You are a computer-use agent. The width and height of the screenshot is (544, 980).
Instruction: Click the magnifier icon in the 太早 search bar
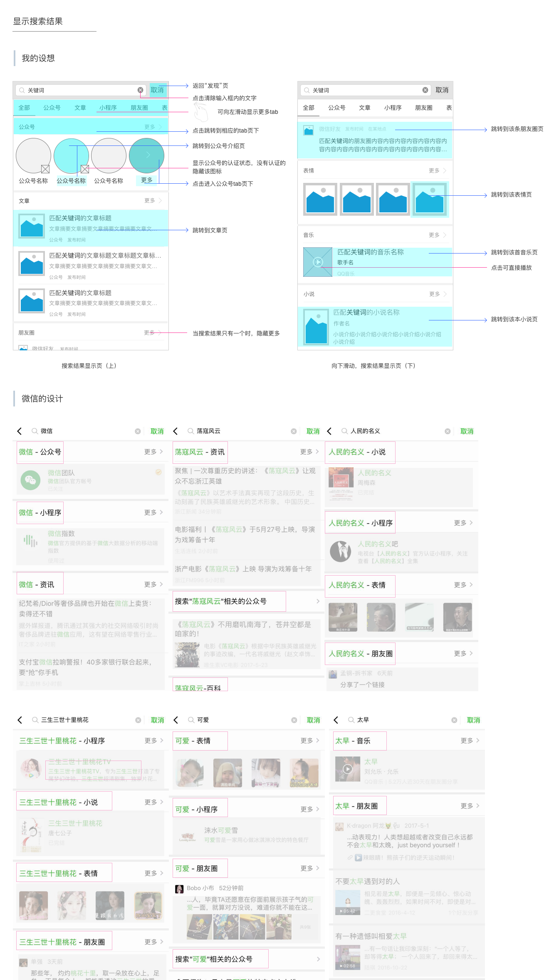click(351, 720)
